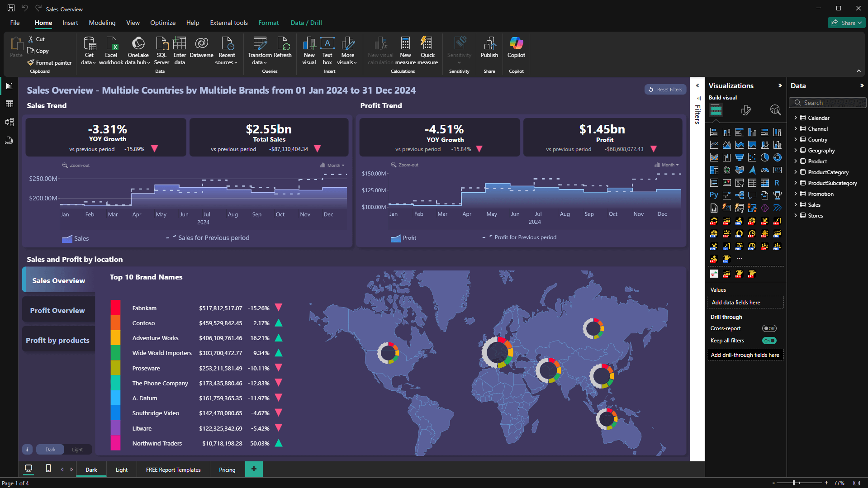Insert a Python visual
This screenshot has width=868, height=488.
[x=714, y=195]
